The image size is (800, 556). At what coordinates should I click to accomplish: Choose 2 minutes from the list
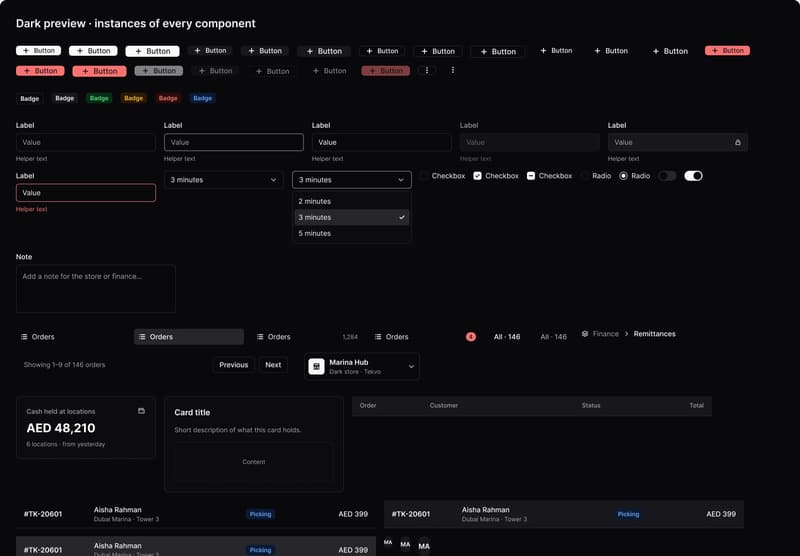[352, 201]
